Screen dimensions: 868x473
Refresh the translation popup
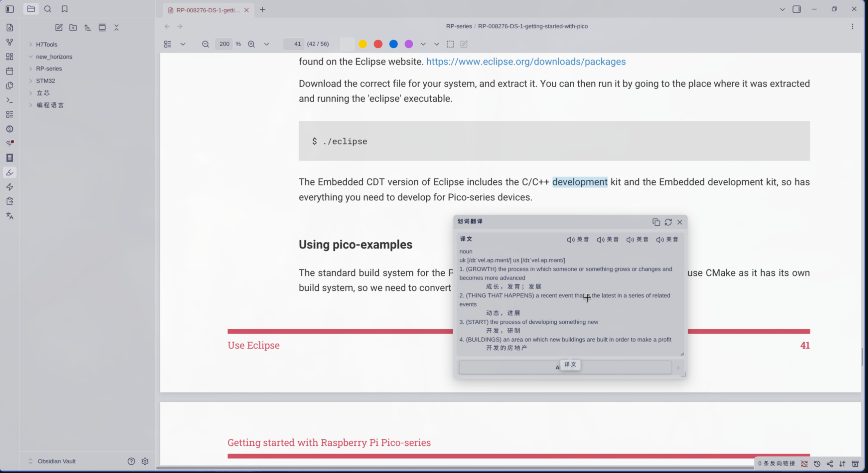tap(668, 222)
